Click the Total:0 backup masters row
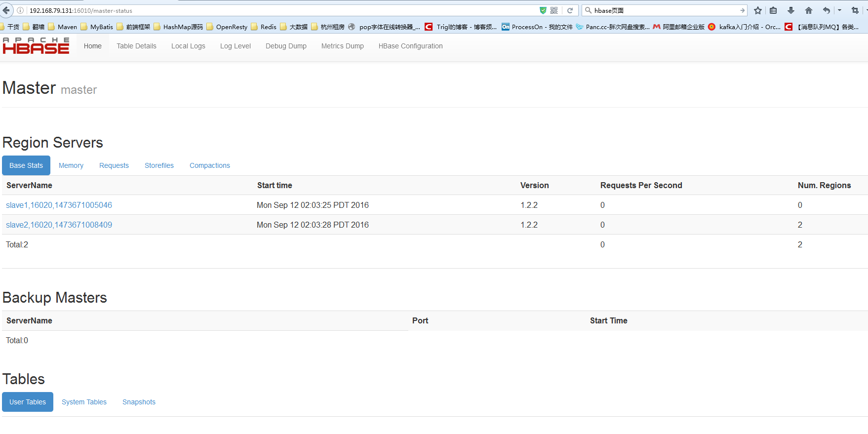Screen dimensions: 868x434 [17, 340]
